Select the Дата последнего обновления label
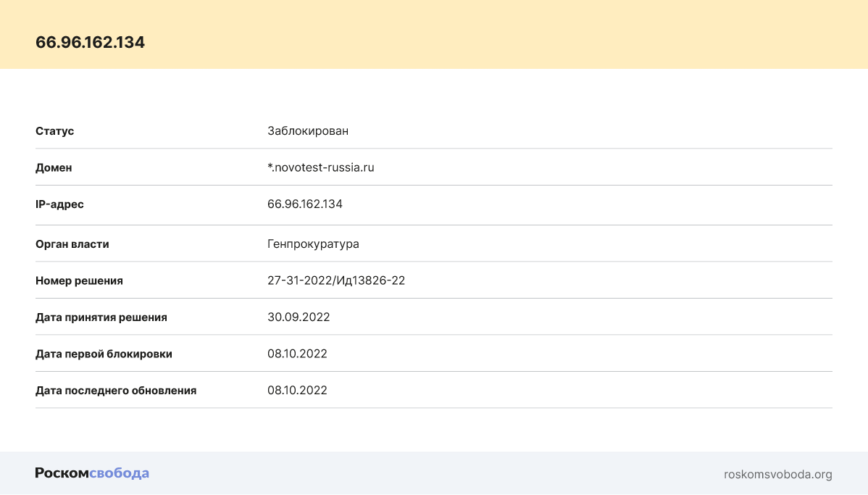 (116, 391)
